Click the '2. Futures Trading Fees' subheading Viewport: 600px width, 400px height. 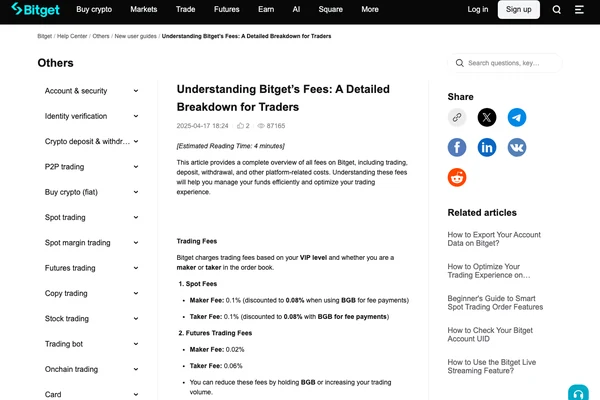click(x=215, y=333)
